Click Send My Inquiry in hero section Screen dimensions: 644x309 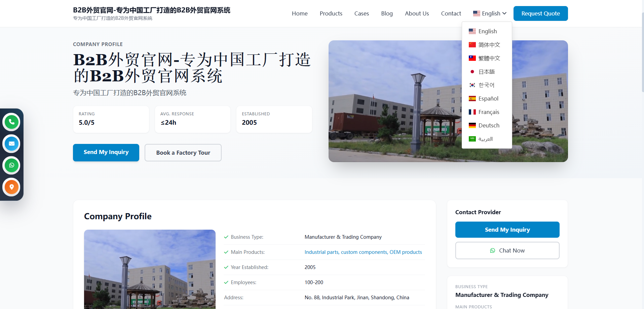point(106,152)
